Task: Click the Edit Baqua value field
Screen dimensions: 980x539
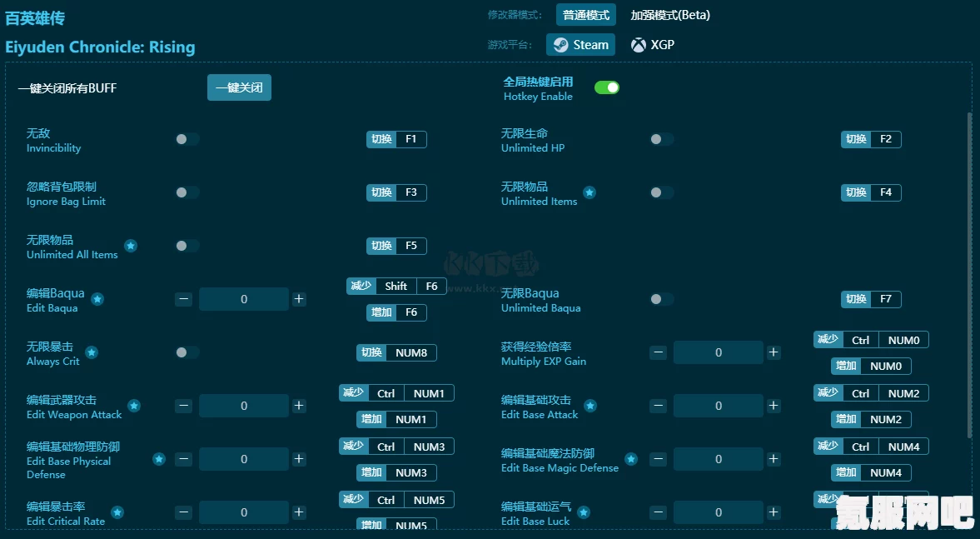Action: point(244,299)
